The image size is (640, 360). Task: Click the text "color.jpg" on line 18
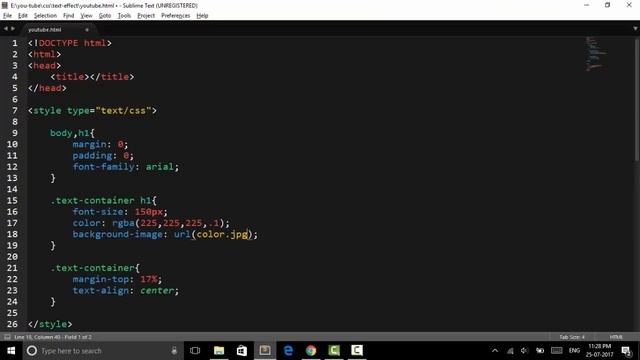tap(222, 234)
